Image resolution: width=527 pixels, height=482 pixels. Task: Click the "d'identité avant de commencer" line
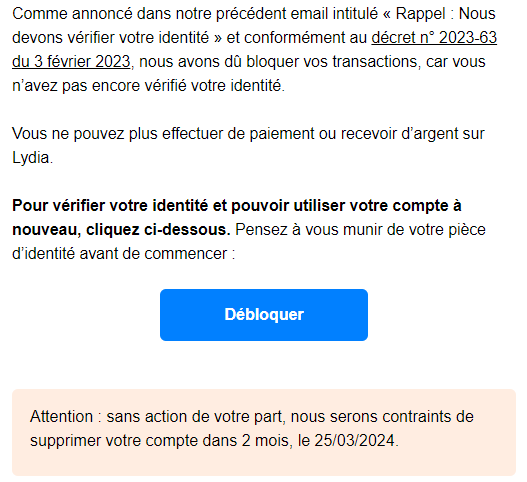tap(123, 254)
